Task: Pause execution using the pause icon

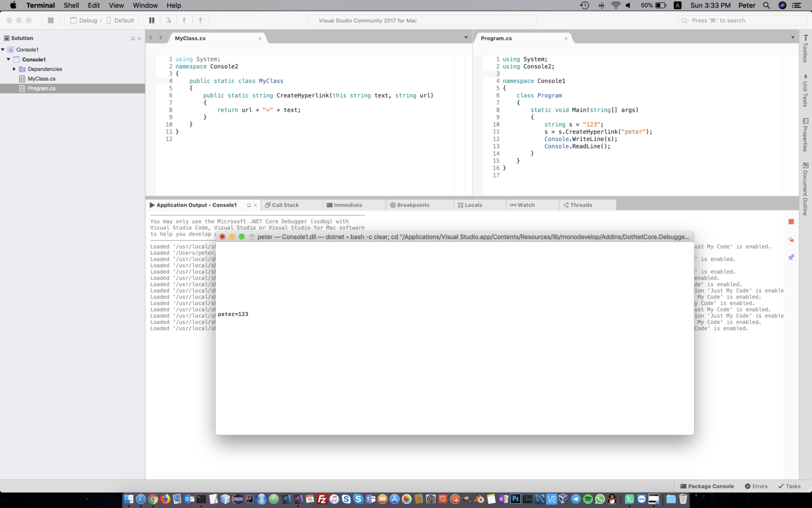Action: coord(152,20)
